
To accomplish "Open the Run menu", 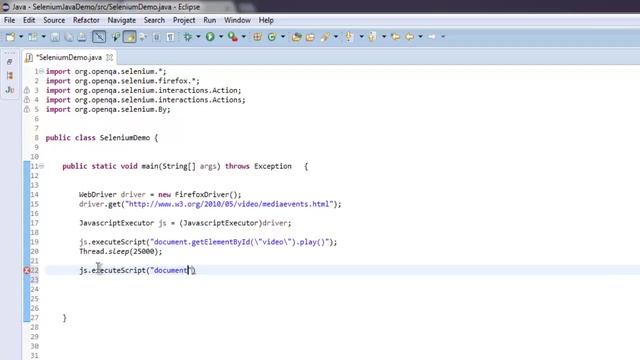I will [209, 20].
